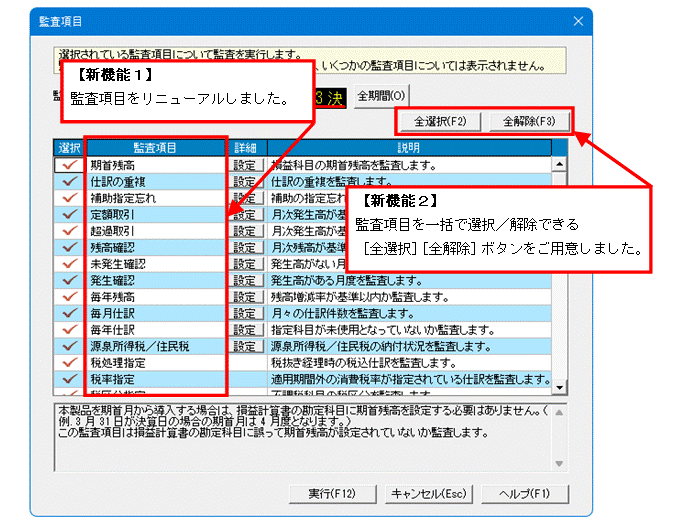Open 設定 for the 源泉所得税/住民税 row
682x526 pixels.
pos(246,346)
